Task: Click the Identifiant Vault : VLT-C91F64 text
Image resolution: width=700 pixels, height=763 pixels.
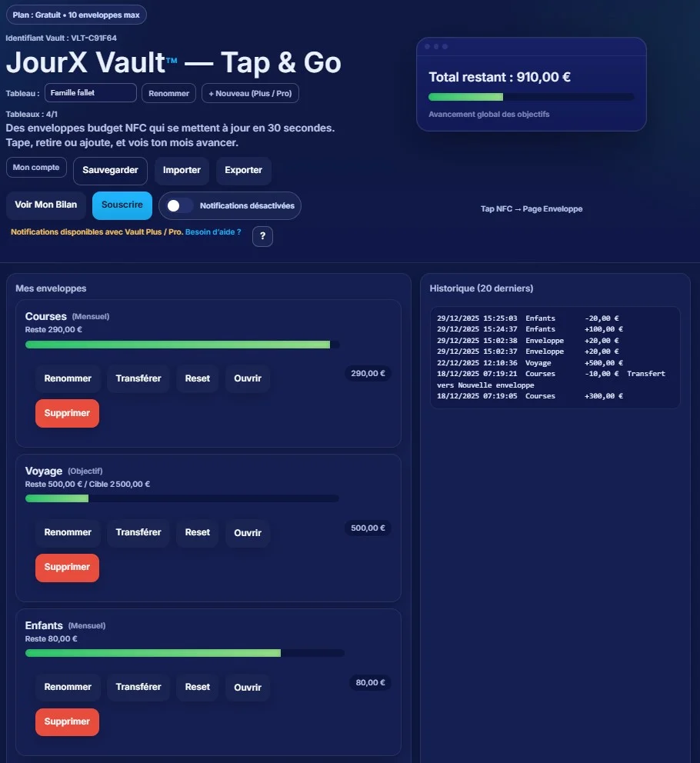Action: [x=62, y=38]
